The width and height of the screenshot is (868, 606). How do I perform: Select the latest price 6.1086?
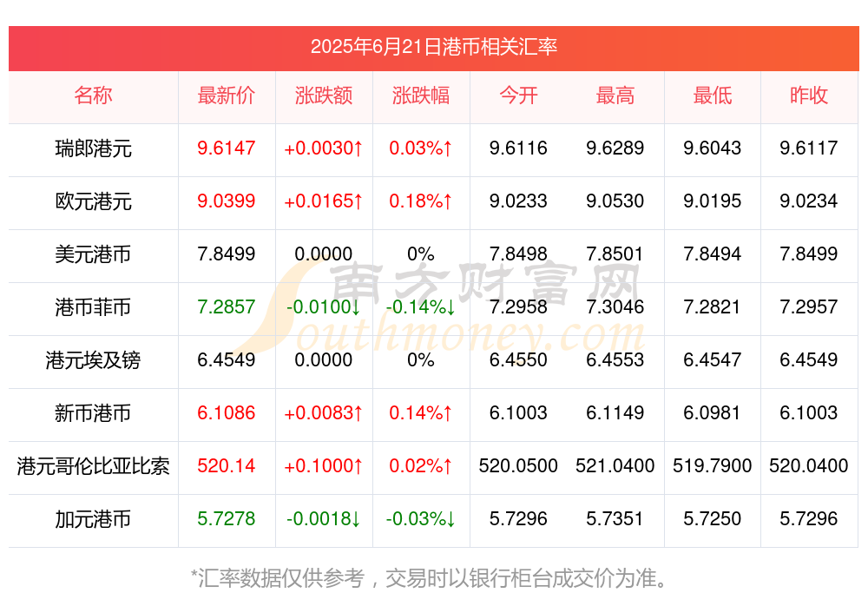[227, 412]
